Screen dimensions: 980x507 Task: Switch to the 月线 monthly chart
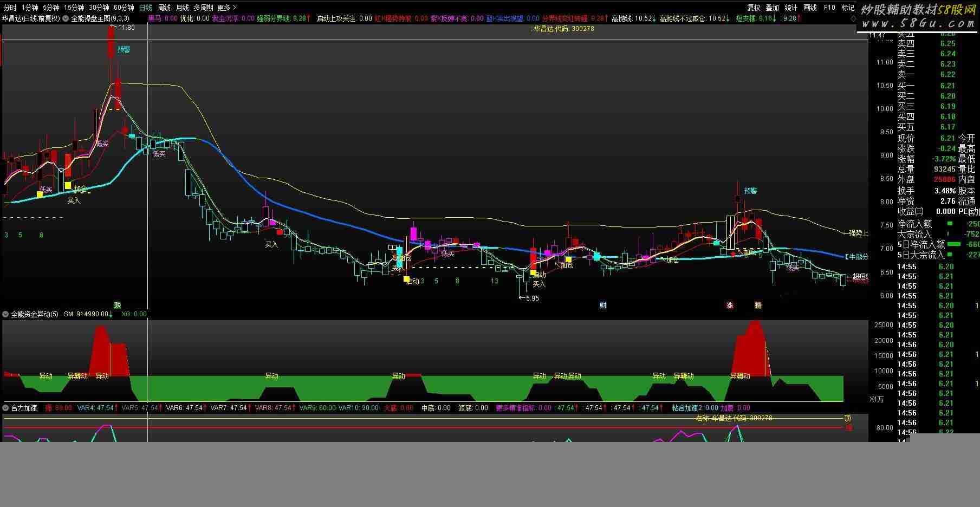(x=182, y=8)
